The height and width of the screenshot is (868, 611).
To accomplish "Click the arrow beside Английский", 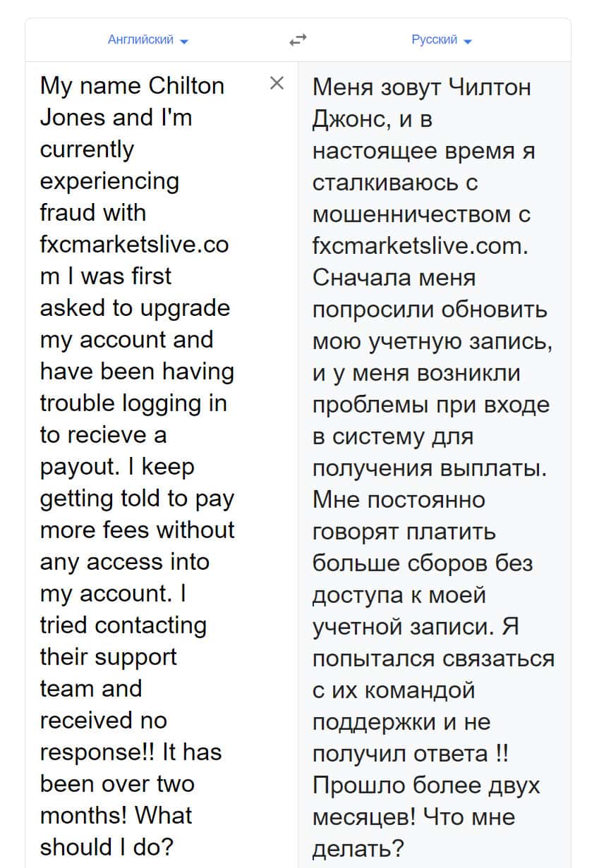I will (185, 42).
